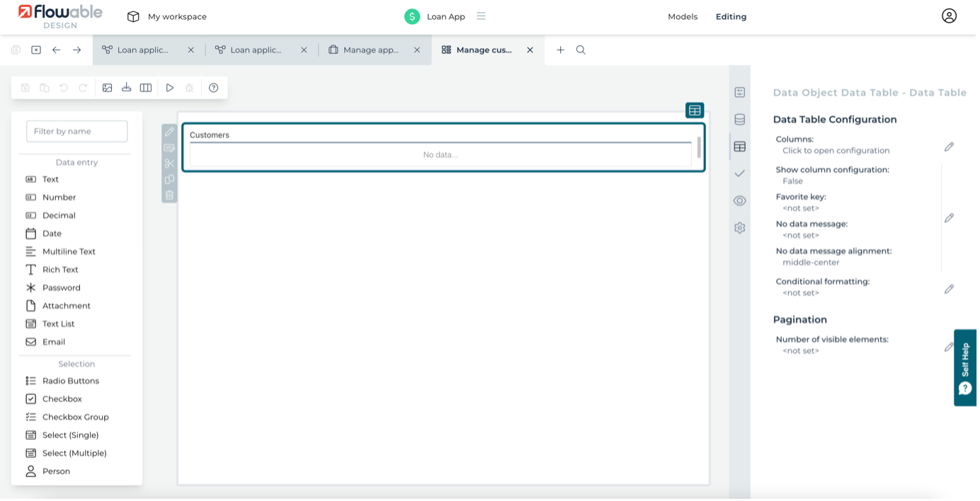The image size is (980, 501).
Task: Edit Columns configuration with the pencil icon
Action: coord(950,146)
